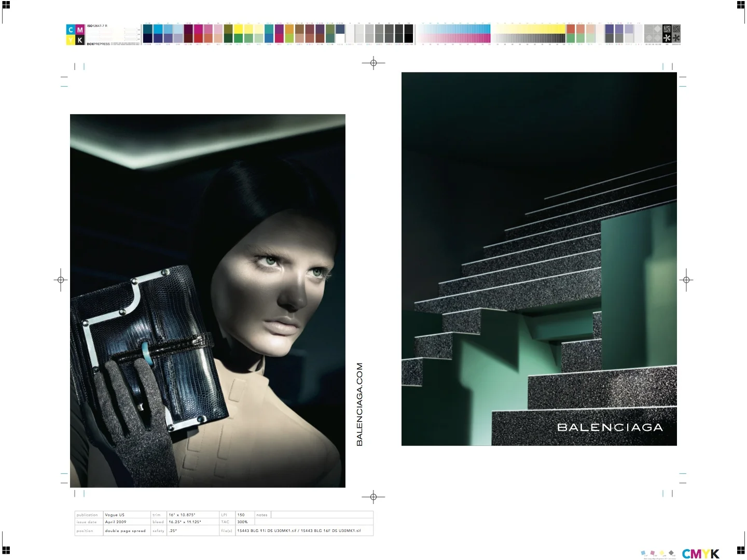Select the 'Vogue US' cell

pyautogui.click(x=127, y=515)
